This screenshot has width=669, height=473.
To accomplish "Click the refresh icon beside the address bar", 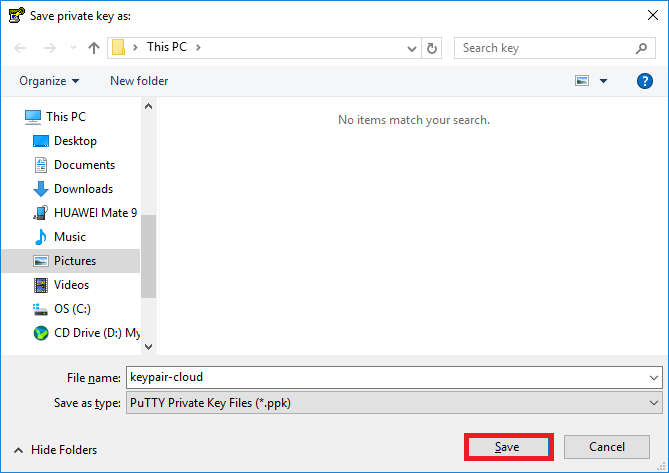I will click(432, 48).
